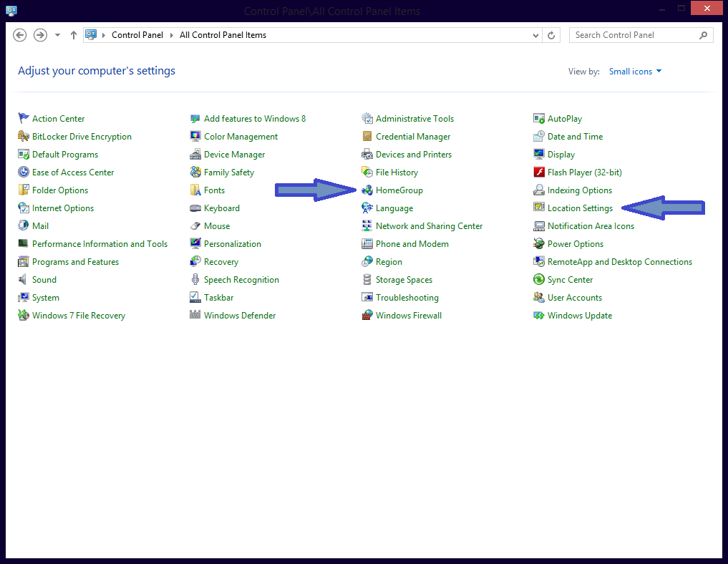Open the Region link
The width and height of the screenshot is (728, 564).
pyautogui.click(x=389, y=262)
